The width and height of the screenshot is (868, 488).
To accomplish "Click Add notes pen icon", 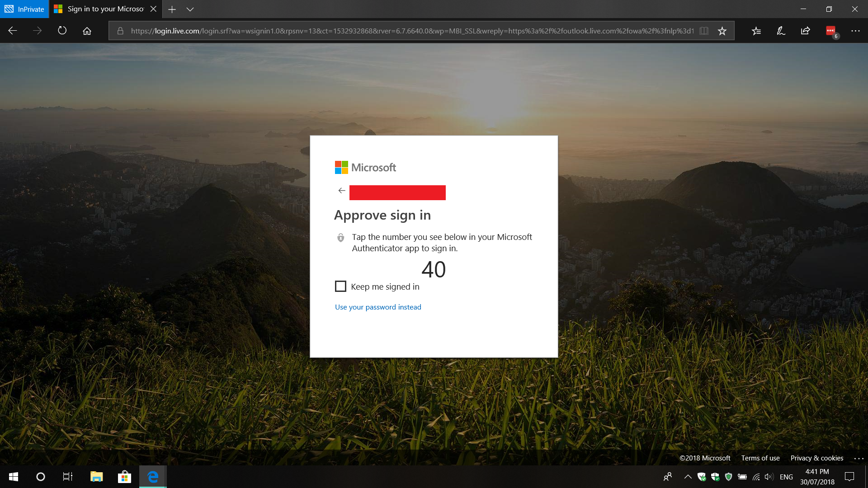I will [781, 31].
